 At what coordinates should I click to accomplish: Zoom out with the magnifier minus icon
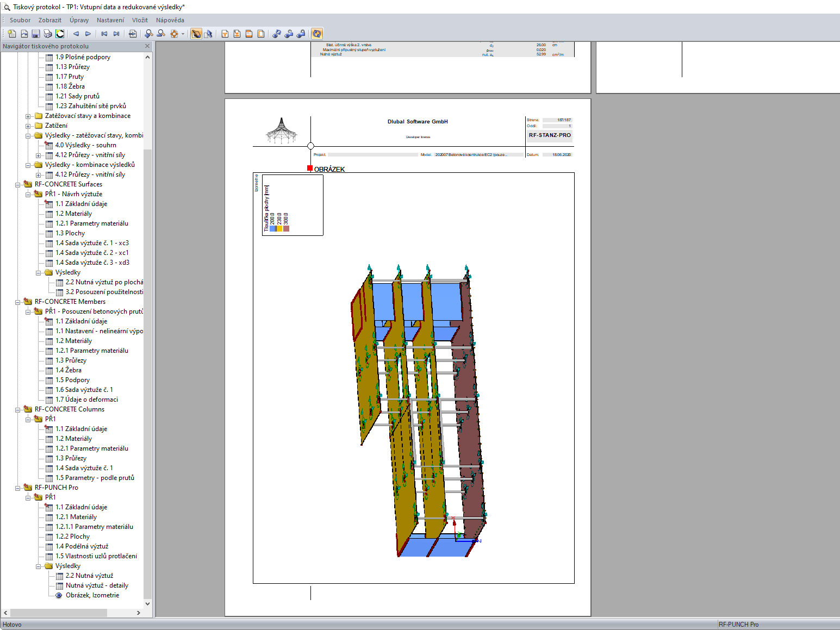tap(161, 34)
